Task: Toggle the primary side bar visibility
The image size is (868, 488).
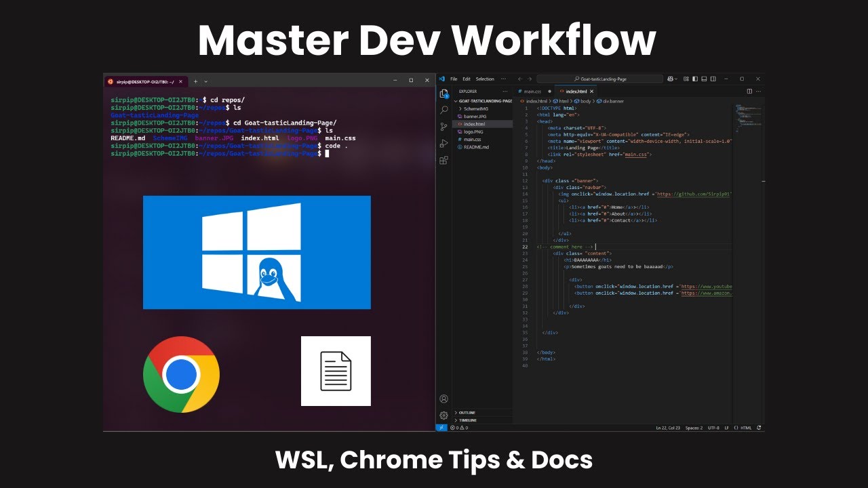Action: point(695,79)
